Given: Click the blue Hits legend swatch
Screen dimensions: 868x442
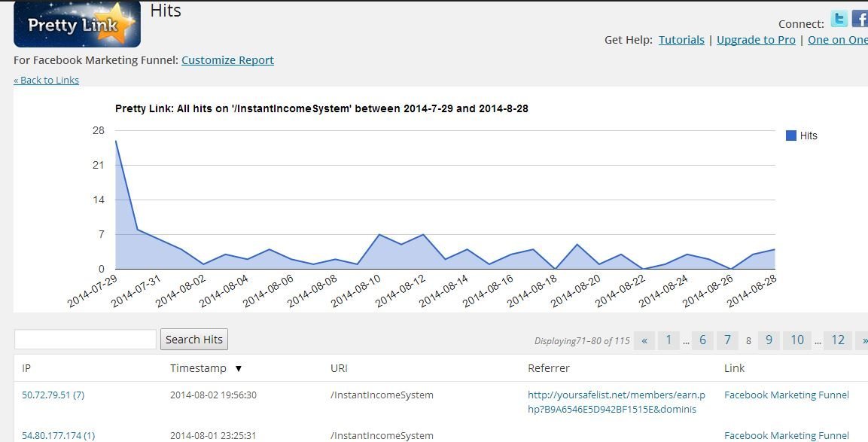Looking at the screenshot, I should coord(790,136).
